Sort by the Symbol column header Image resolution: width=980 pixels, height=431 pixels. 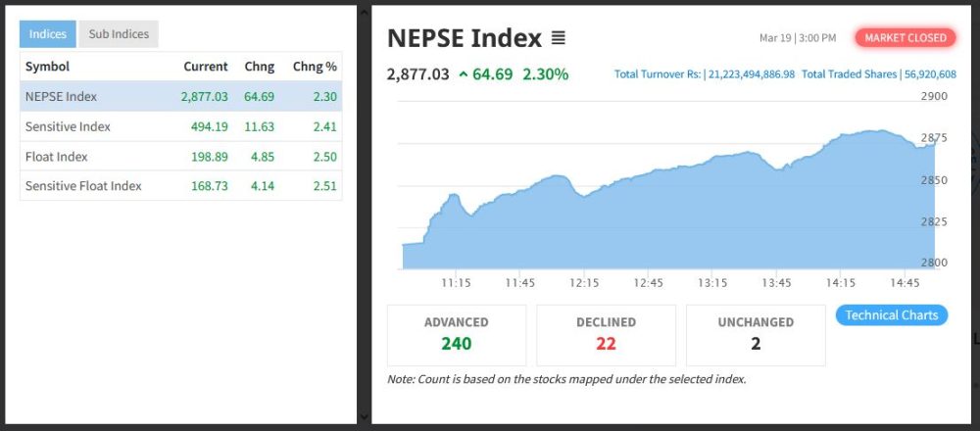(47, 67)
